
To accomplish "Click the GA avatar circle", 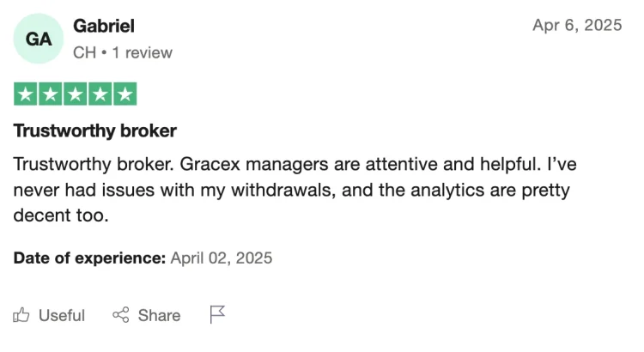I will click(39, 39).
